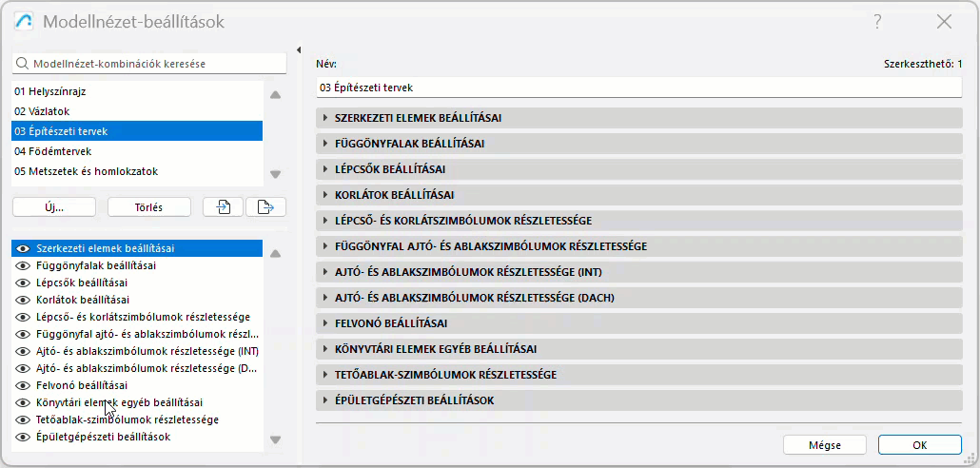The image size is (980, 468).
Task: Expand LÉPCSŐ- ÉS KORLÁTSZIMBÓLUMOK RÉSZLETESSÉGE section
Action: (638, 221)
